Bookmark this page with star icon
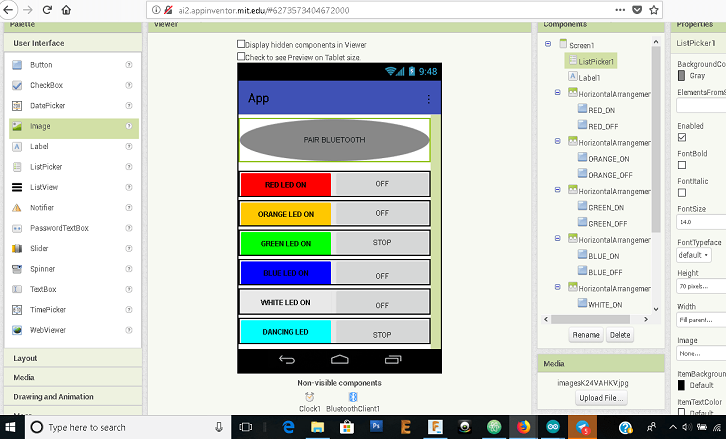726x439 pixels. pos(653,10)
